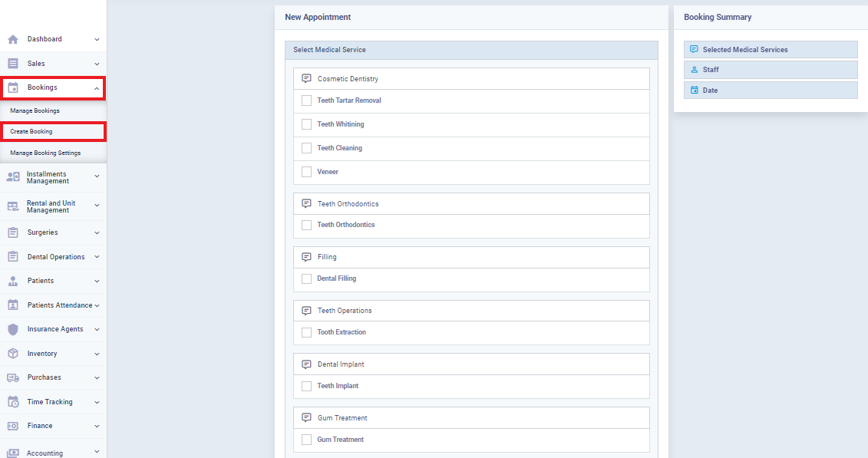Click the Patients person icon
Viewport: 868px width, 458px height.
click(x=13, y=281)
